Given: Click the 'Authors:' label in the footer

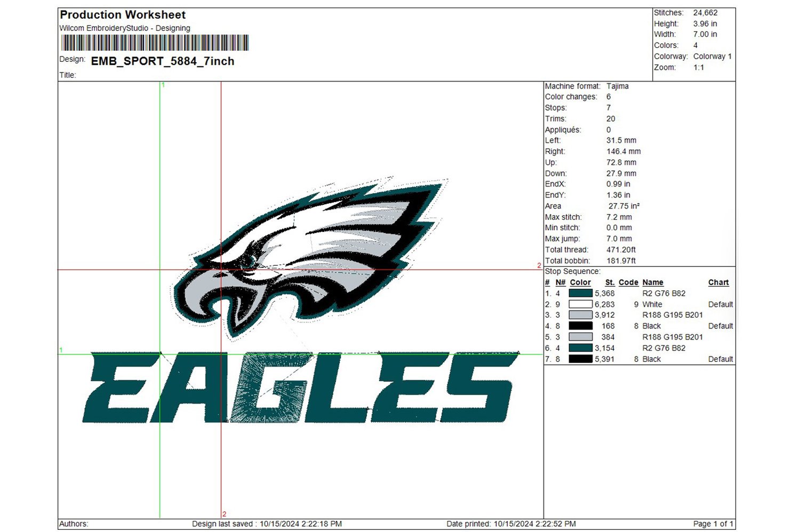Looking at the screenshot, I should (74, 524).
